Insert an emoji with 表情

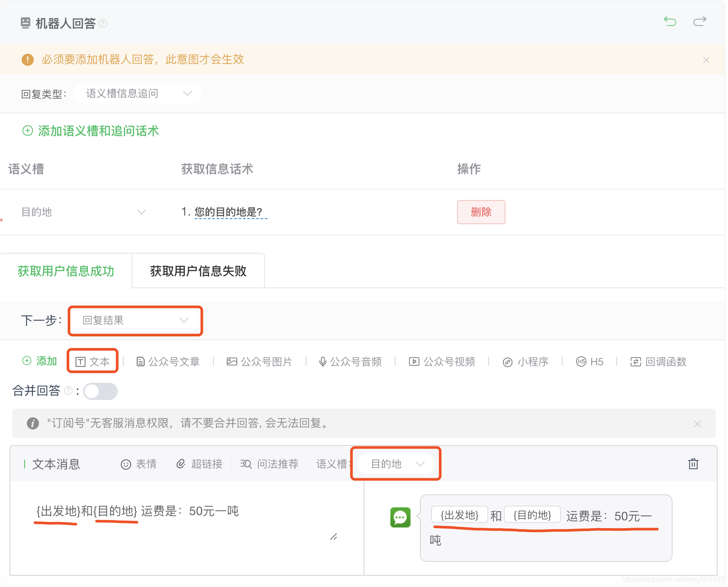coord(139,464)
